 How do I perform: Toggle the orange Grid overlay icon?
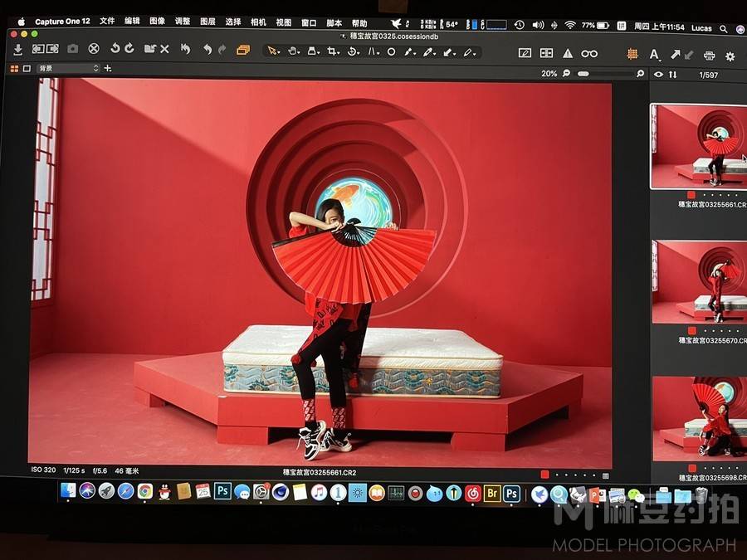click(x=632, y=54)
